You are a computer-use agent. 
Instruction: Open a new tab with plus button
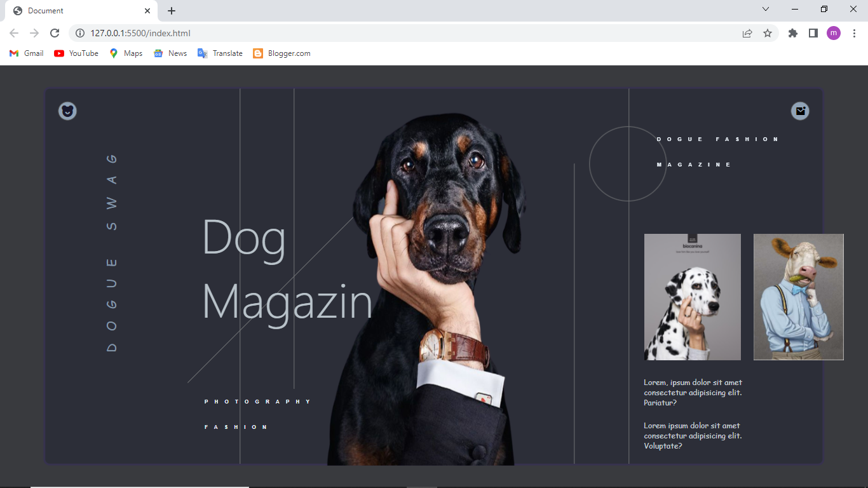click(172, 11)
